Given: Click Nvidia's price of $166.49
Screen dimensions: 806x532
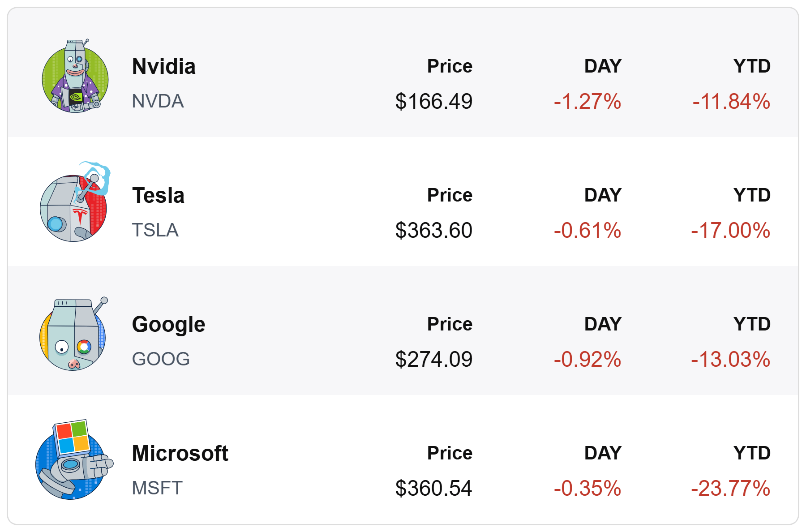Looking at the screenshot, I should 433,101.
